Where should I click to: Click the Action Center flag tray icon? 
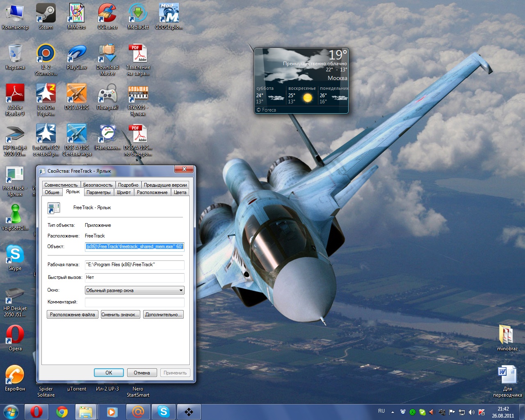coord(452,412)
